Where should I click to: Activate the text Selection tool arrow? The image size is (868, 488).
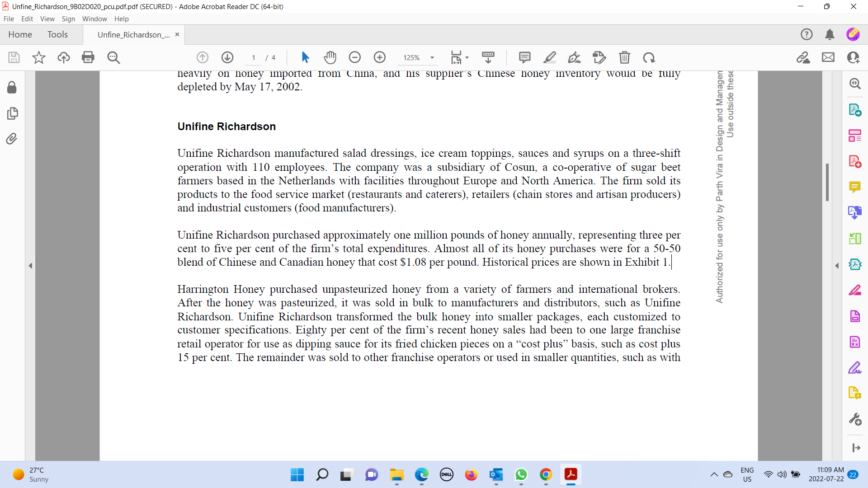click(305, 57)
